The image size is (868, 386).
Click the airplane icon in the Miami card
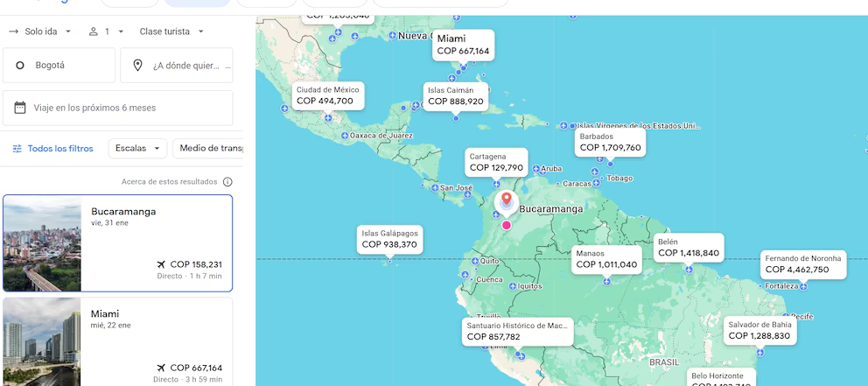coord(161,368)
